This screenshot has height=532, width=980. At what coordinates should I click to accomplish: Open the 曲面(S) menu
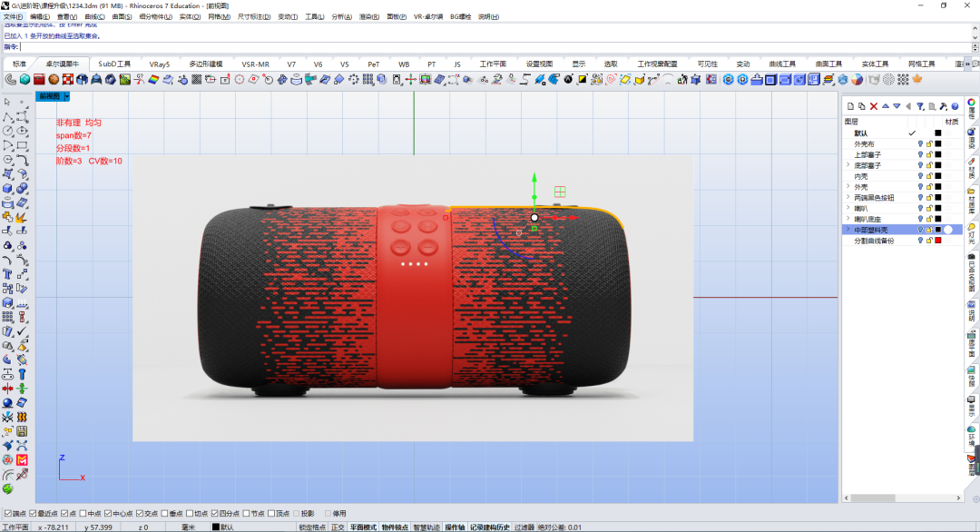pos(122,17)
